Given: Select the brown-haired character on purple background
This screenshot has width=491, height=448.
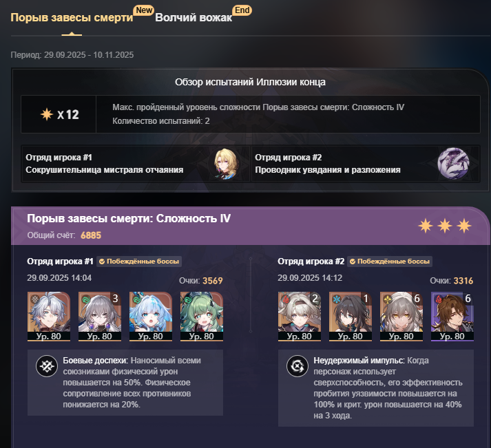Looking at the screenshot, I should (452, 317).
